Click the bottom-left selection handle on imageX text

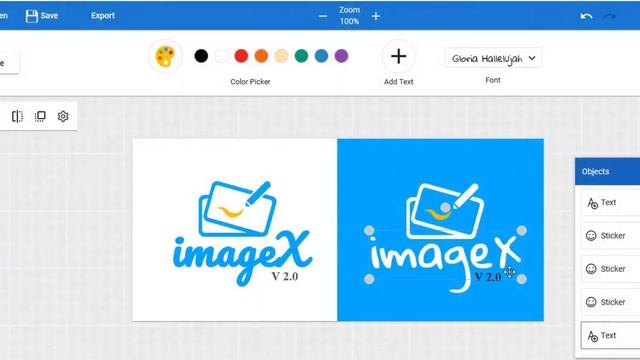click(369, 279)
